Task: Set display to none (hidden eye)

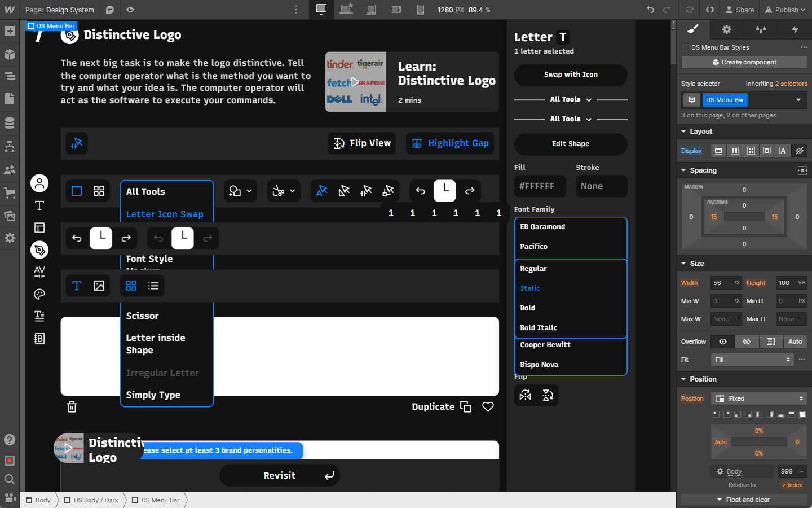Action: (x=800, y=151)
